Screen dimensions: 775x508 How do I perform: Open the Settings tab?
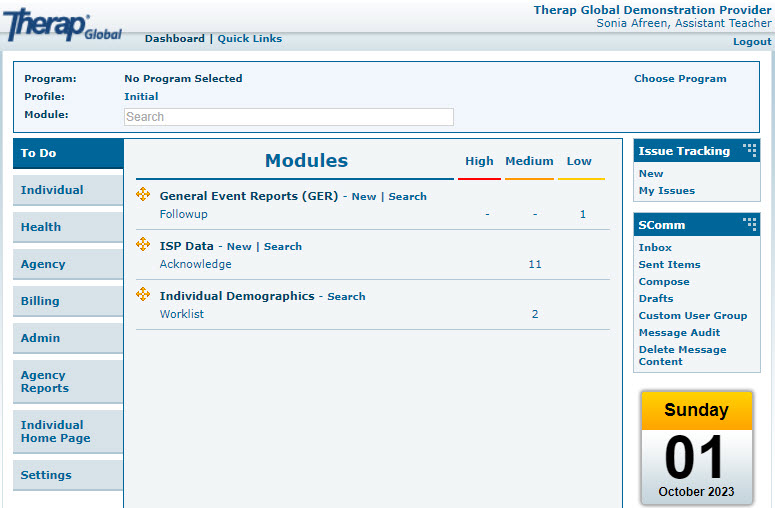pyautogui.click(x=68, y=475)
